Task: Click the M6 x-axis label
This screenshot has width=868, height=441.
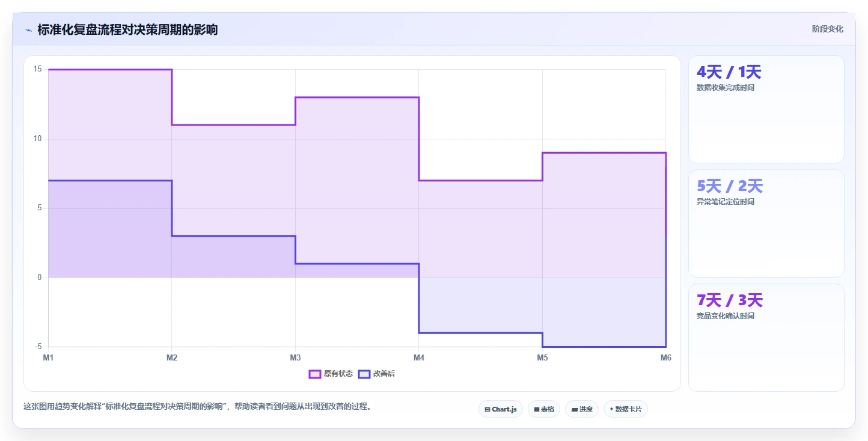Action: [665, 358]
